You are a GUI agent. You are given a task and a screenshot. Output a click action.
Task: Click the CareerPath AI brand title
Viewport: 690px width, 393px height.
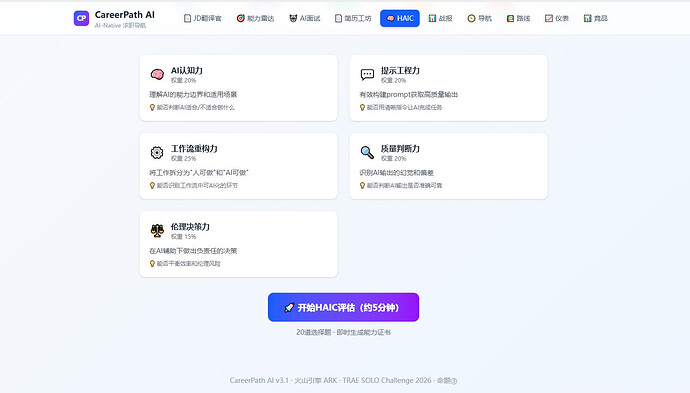click(x=125, y=15)
